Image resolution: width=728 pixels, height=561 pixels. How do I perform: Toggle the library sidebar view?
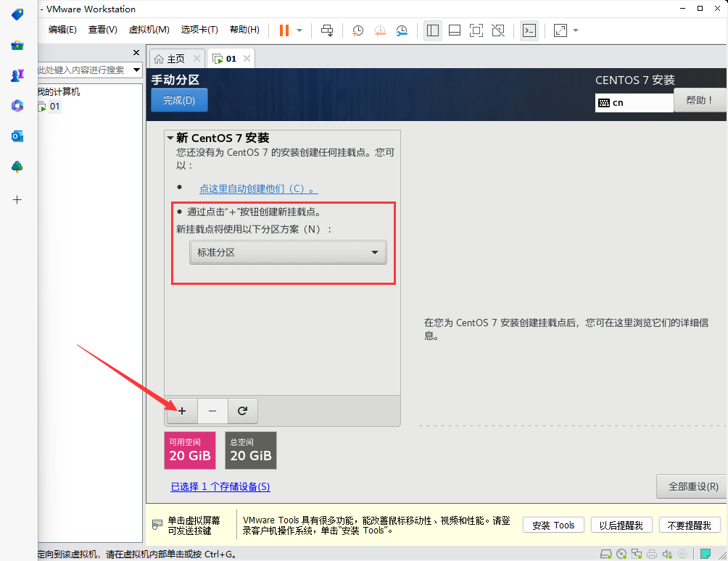click(433, 30)
